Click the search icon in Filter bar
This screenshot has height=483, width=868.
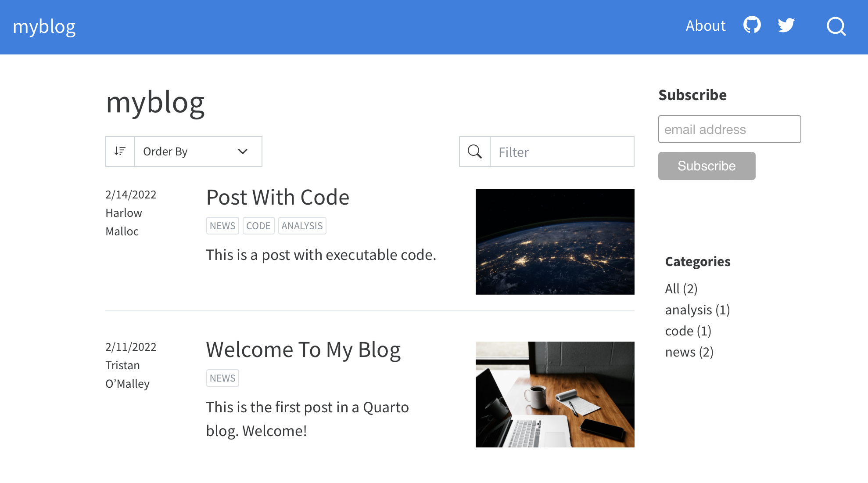[475, 151]
